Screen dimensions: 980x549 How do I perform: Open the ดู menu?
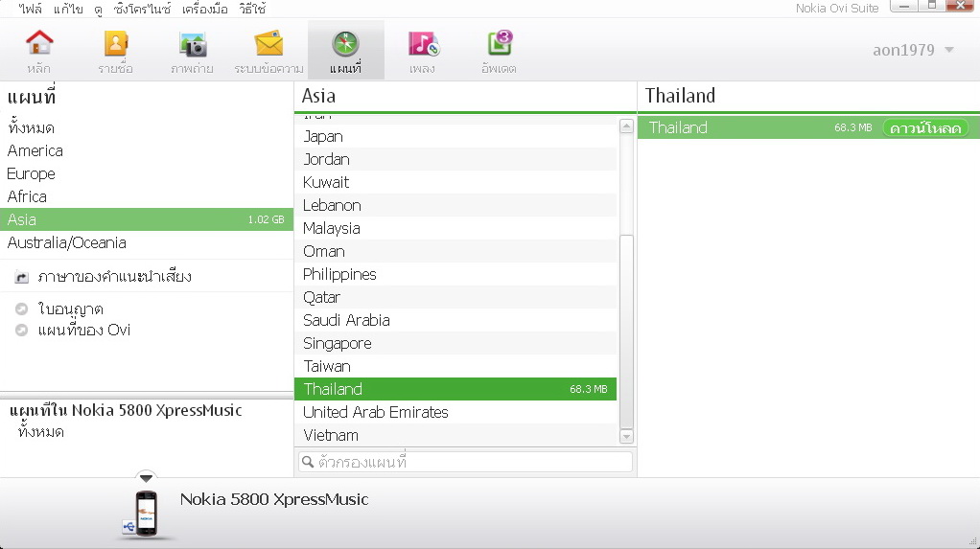point(99,9)
